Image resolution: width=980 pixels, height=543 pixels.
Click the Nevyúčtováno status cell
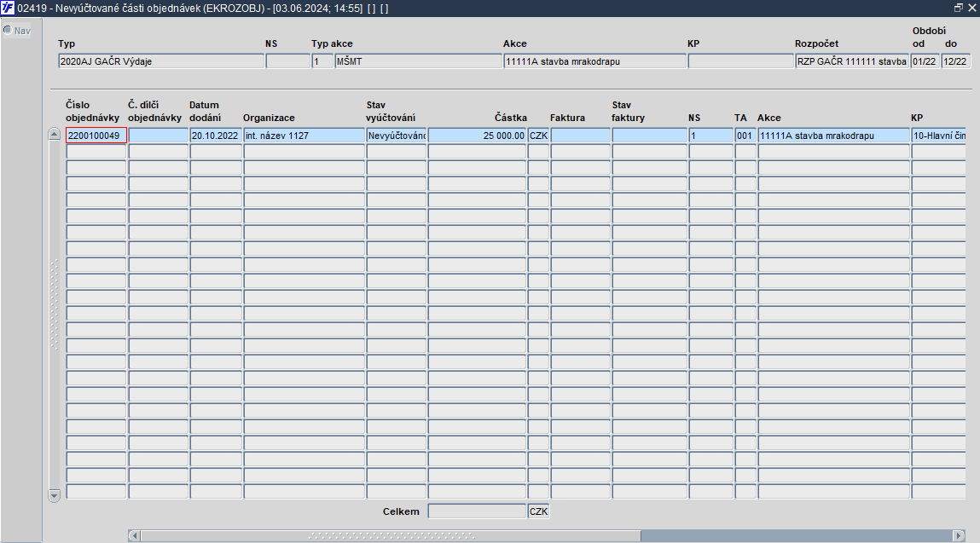pyautogui.click(x=397, y=136)
